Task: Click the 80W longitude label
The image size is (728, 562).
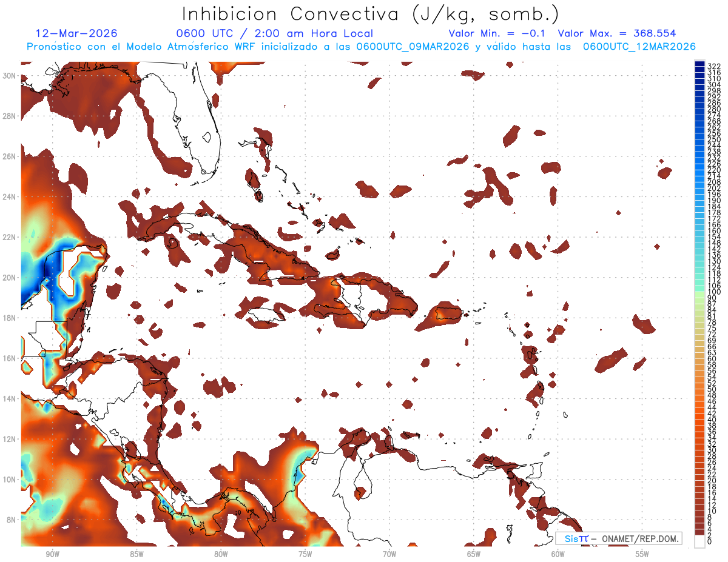Action: pos(221,554)
